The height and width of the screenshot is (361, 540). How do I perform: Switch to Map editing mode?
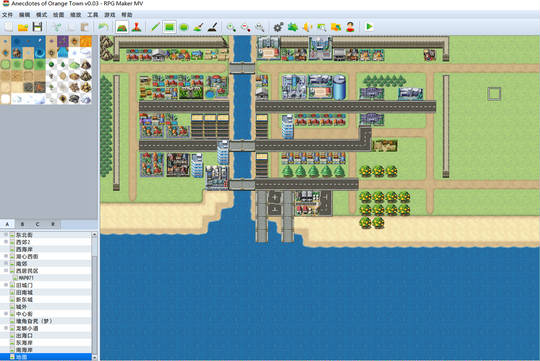pyautogui.click(x=122, y=27)
